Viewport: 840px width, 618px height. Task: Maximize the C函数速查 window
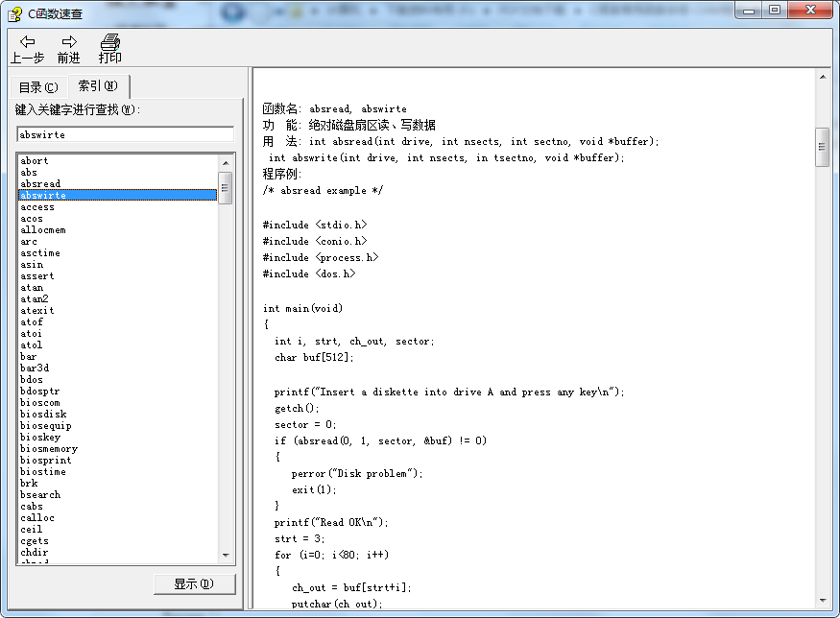click(774, 10)
